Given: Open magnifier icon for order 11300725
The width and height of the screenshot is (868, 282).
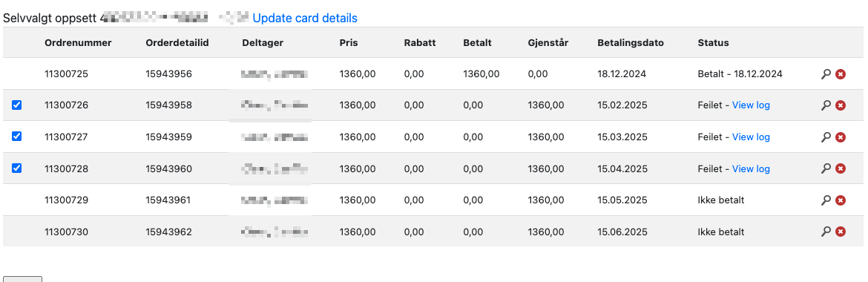Looking at the screenshot, I should (826, 73).
